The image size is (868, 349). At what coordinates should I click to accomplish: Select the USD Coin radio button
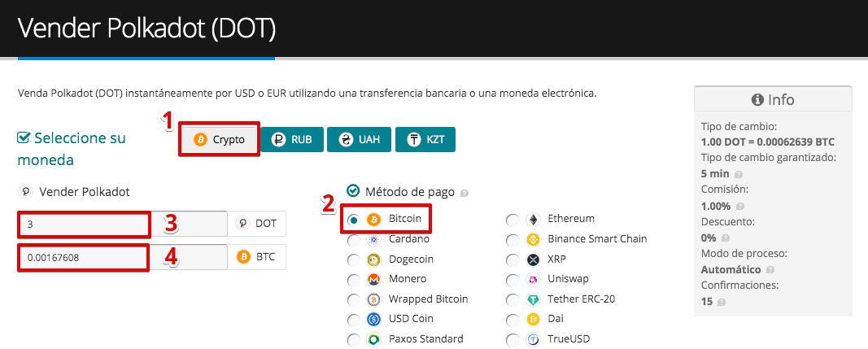(x=353, y=321)
